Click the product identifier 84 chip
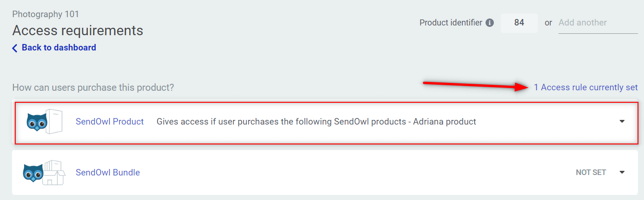This screenshot has height=200, width=644. click(x=519, y=23)
